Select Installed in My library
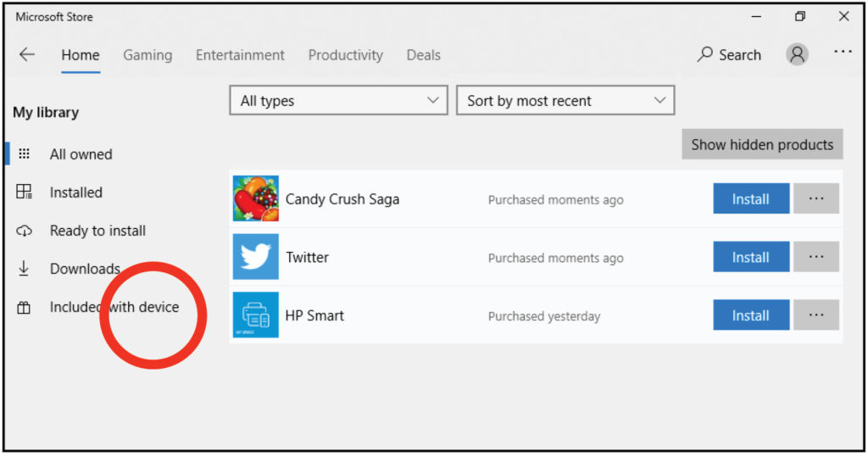Image resolution: width=868 pixels, height=457 pixels. coord(75,192)
